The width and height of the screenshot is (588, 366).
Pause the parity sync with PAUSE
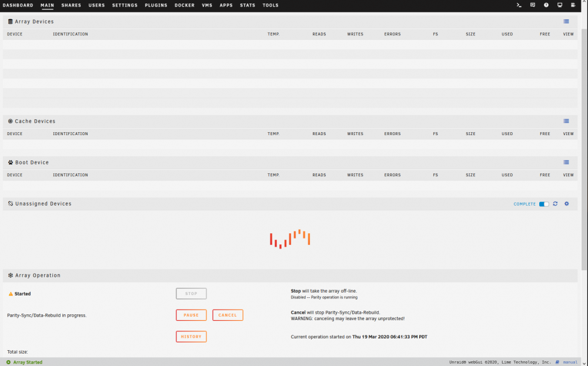point(191,315)
